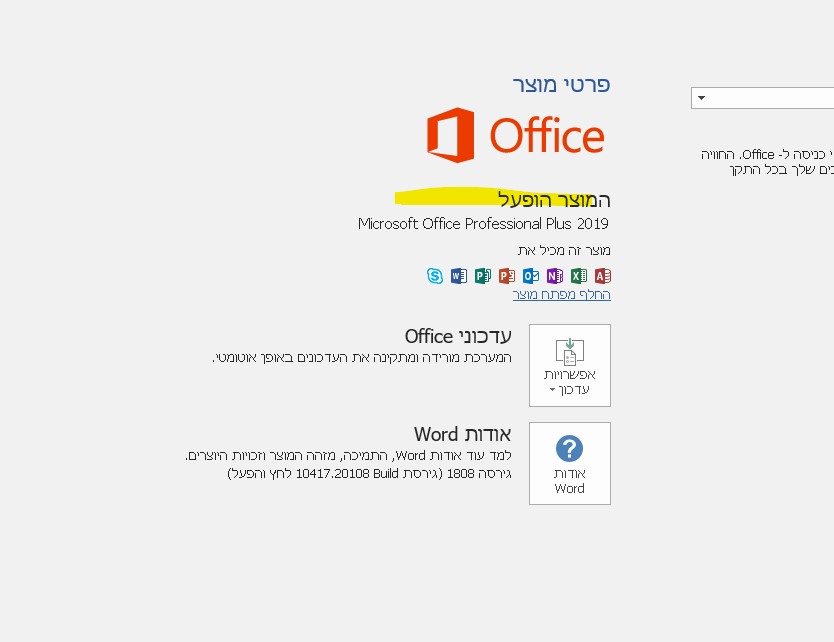
Task: Click the Word product icon in the product row
Action: (458, 276)
